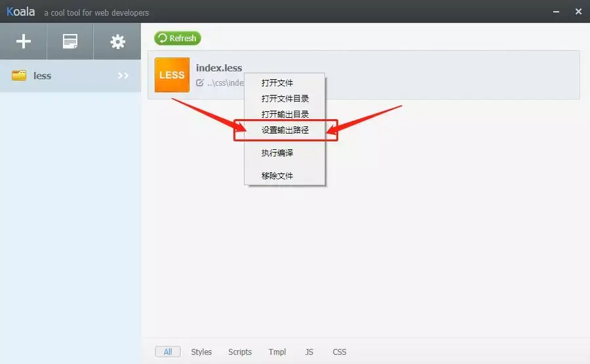Viewport: 590px width, 364px height.
Task: Choose 打开文件目录 from context menu
Action: pos(285,99)
